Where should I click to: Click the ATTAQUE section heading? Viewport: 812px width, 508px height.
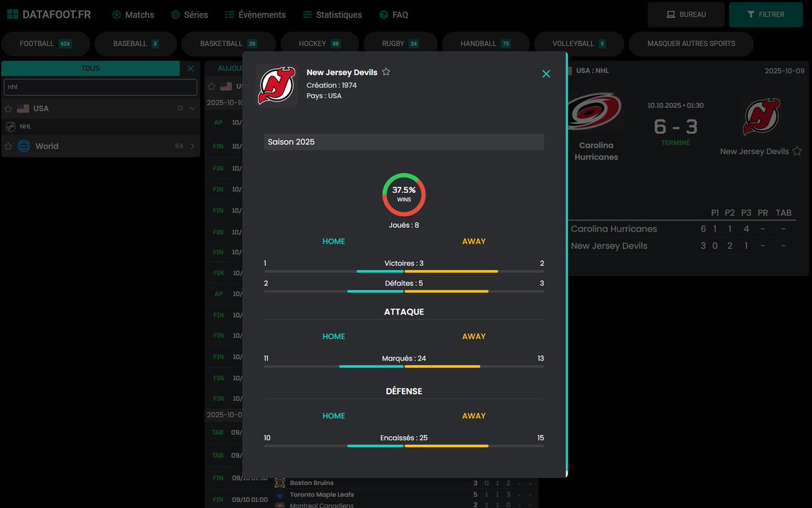[404, 312]
